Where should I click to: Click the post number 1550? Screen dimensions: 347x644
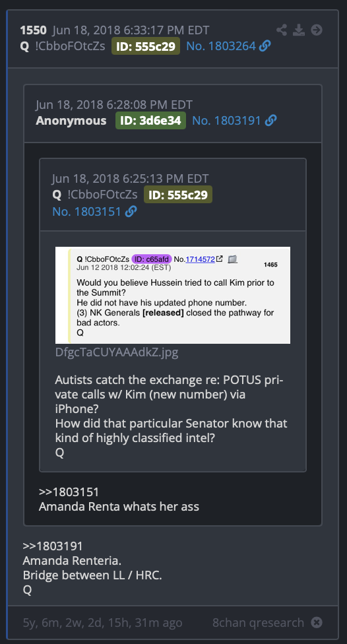coord(34,30)
